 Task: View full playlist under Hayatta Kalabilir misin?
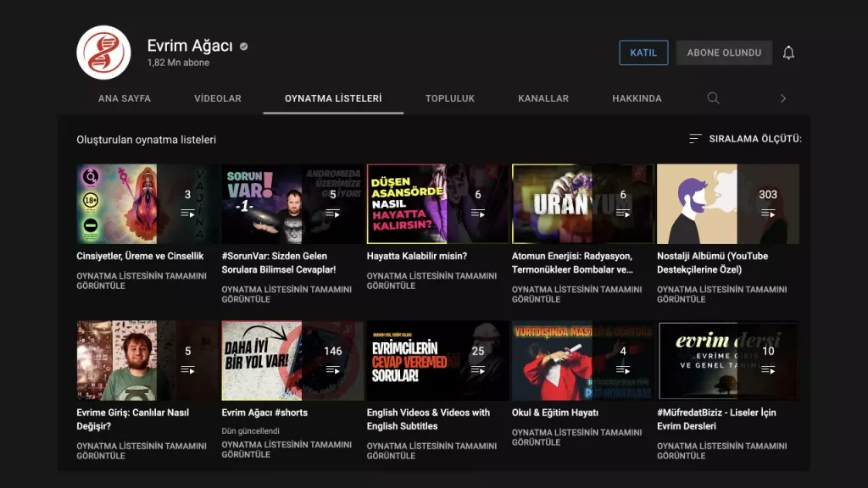(431, 280)
